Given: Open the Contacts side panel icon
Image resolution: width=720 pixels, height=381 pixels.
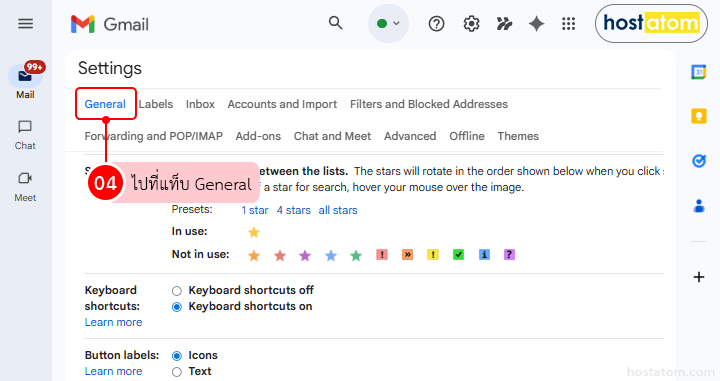Looking at the screenshot, I should pyautogui.click(x=699, y=206).
